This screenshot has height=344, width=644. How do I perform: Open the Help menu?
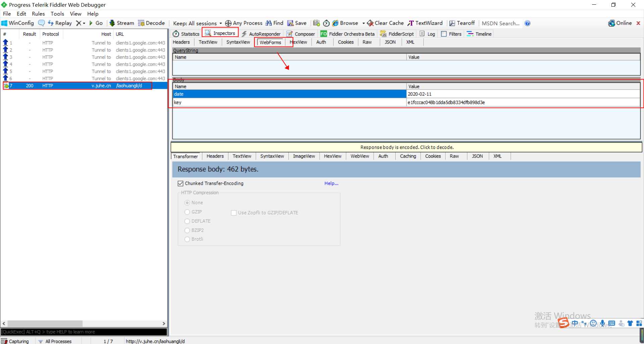[93, 14]
